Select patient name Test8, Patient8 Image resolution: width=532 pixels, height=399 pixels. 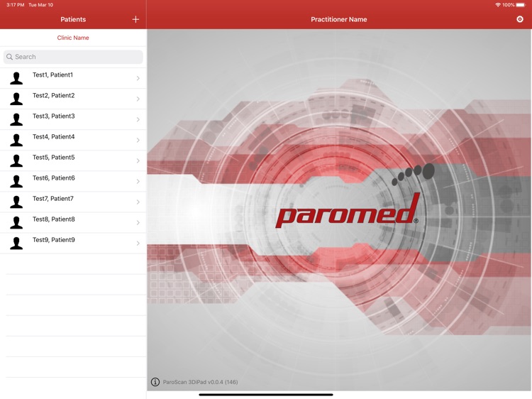point(53,219)
